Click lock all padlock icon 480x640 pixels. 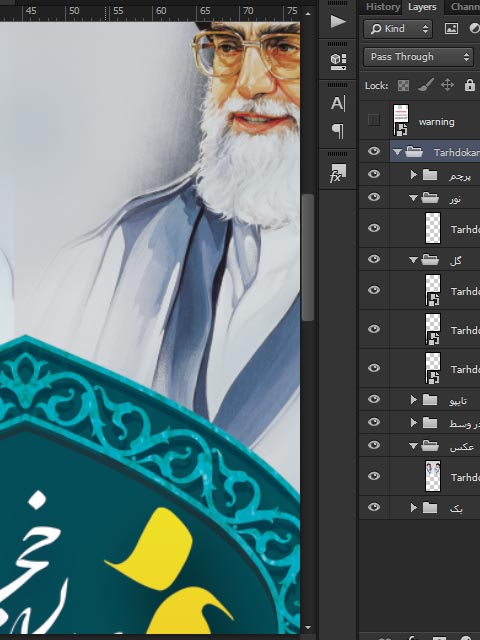(469, 85)
